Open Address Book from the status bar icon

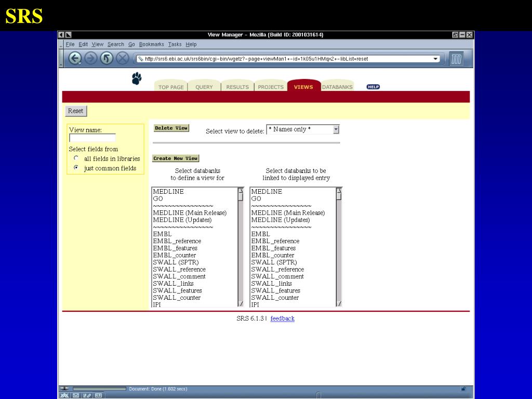tap(98, 395)
